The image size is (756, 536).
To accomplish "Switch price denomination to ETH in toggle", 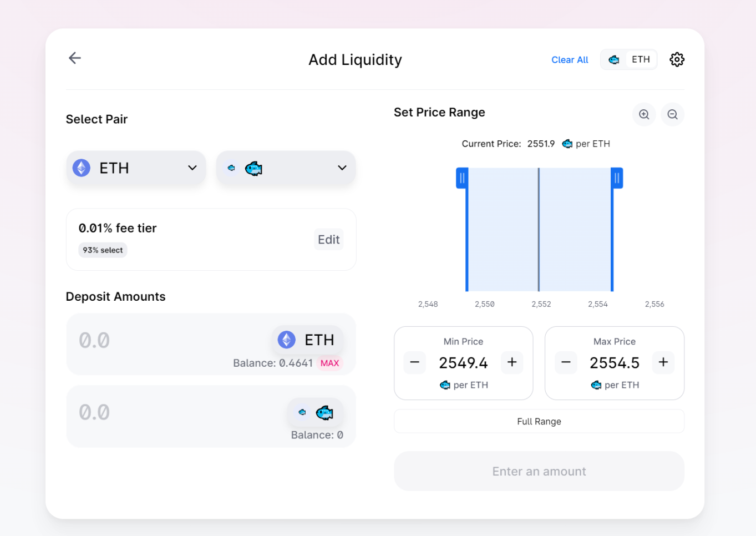I will click(641, 59).
